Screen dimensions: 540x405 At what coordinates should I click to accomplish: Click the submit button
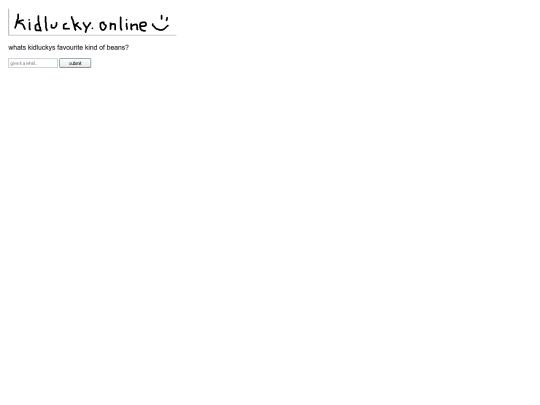tap(75, 63)
